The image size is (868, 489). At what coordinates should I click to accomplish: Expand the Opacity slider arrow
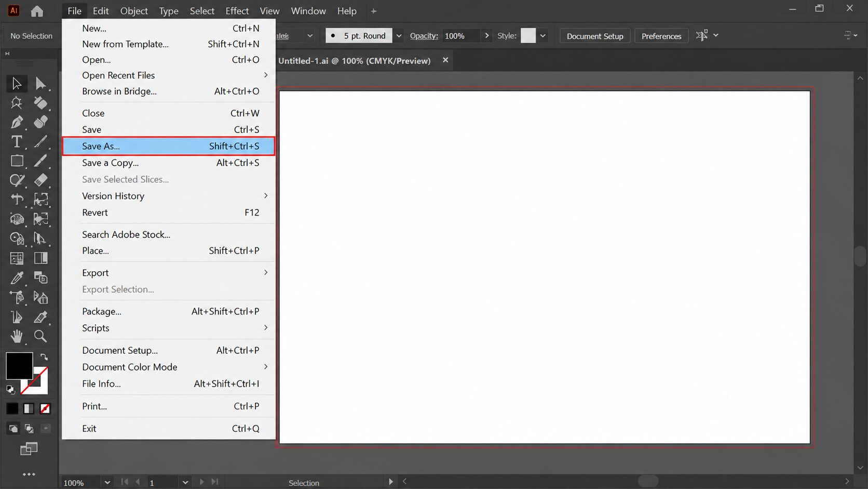pos(486,36)
